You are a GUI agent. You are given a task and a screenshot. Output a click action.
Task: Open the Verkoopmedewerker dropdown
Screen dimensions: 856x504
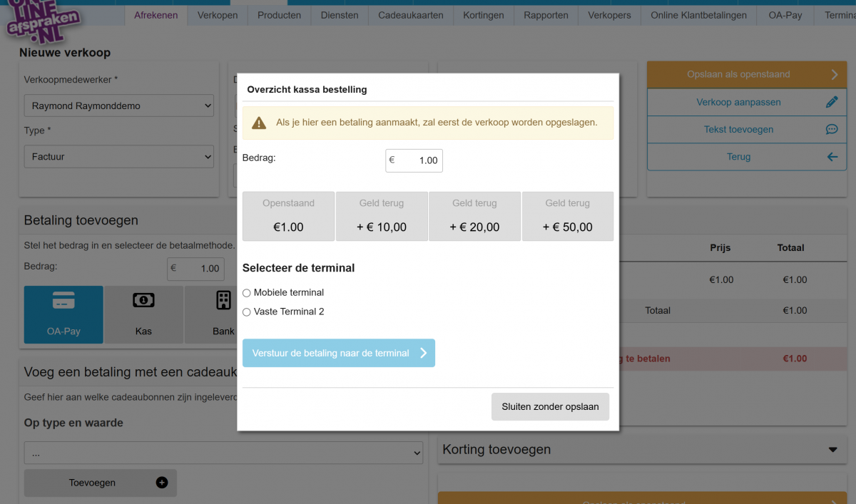point(118,105)
